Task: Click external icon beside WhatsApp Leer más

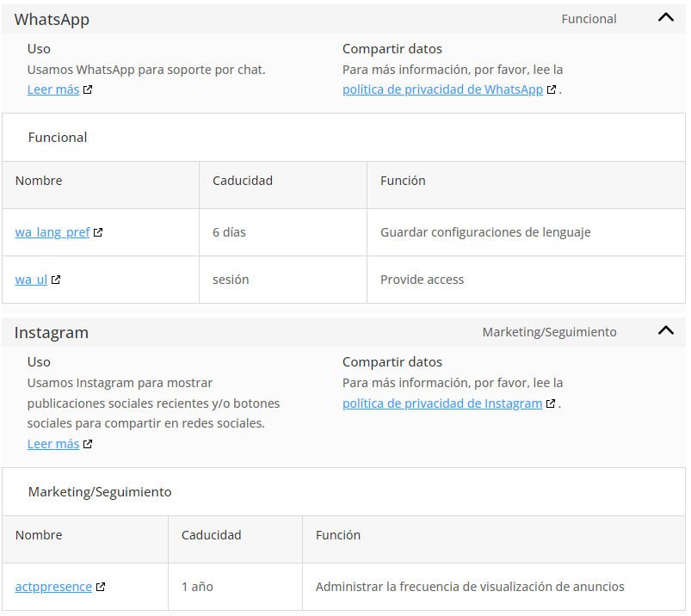Action: (x=88, y=89)
